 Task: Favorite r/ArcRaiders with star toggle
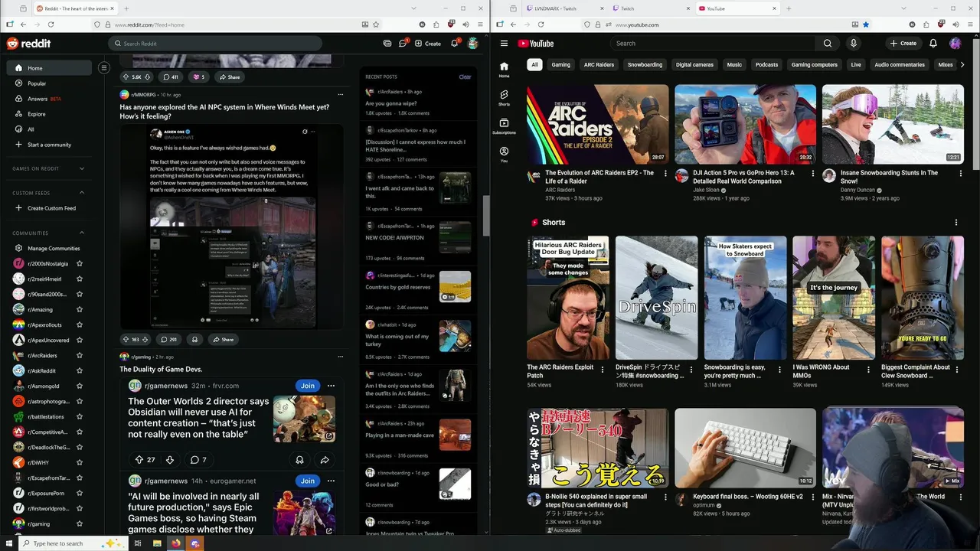point(79,355)
